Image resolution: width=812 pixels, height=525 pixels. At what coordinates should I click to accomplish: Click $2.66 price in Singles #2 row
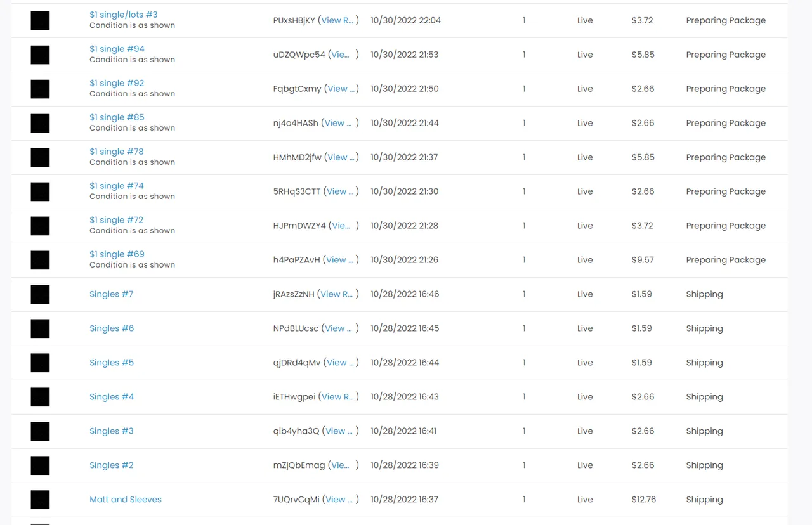(643, 465)
